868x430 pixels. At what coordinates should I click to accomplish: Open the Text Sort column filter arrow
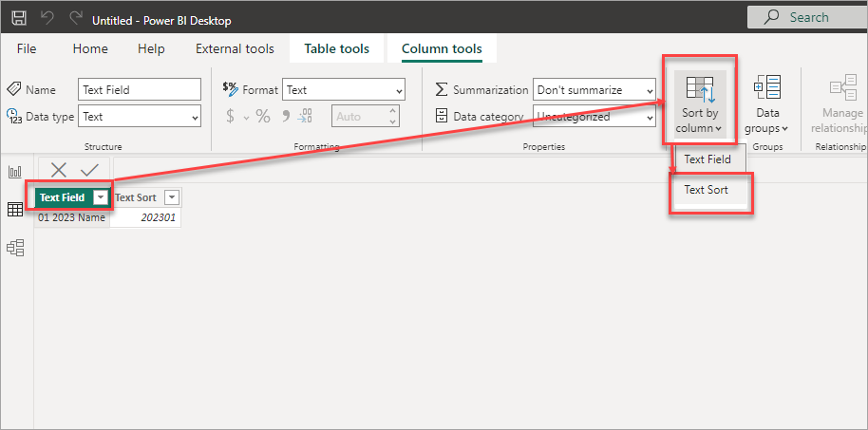click(172, 197)
